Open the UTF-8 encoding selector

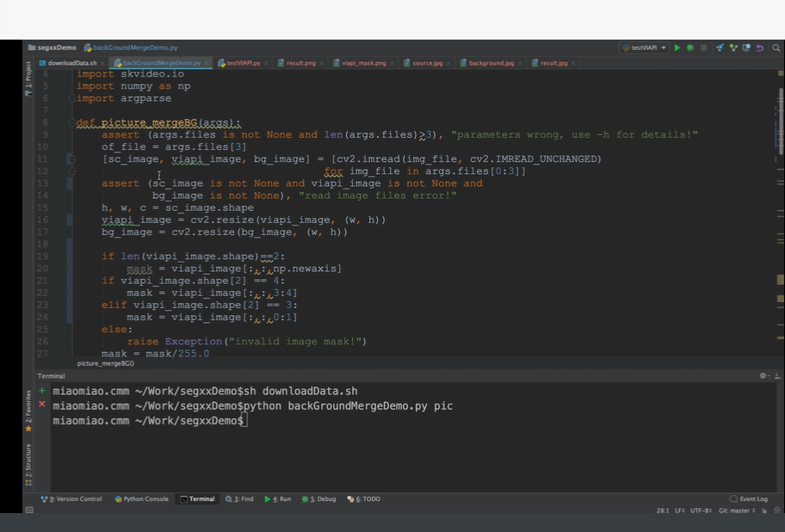tap(701, 510)
